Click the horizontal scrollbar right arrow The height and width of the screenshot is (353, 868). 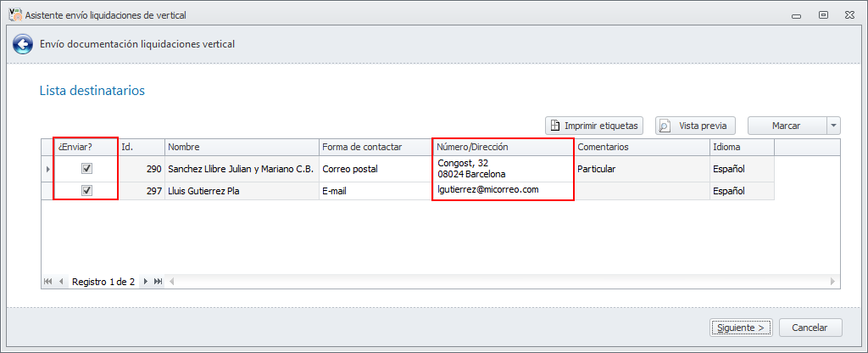click(832, 282)
